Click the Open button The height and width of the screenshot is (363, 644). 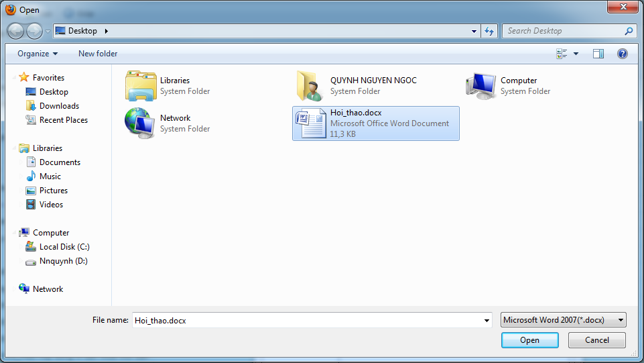(x=529, y=340)
